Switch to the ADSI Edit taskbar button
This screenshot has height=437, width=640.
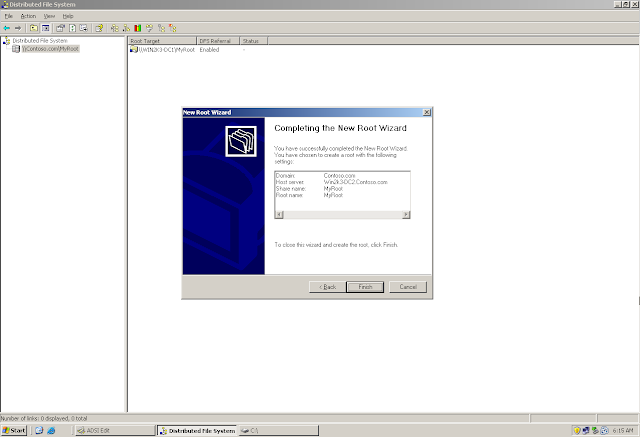(115, 430)
